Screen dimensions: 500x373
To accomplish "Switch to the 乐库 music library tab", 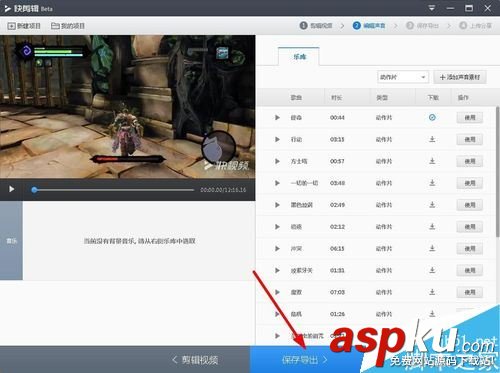I will [x=299, y=57].
